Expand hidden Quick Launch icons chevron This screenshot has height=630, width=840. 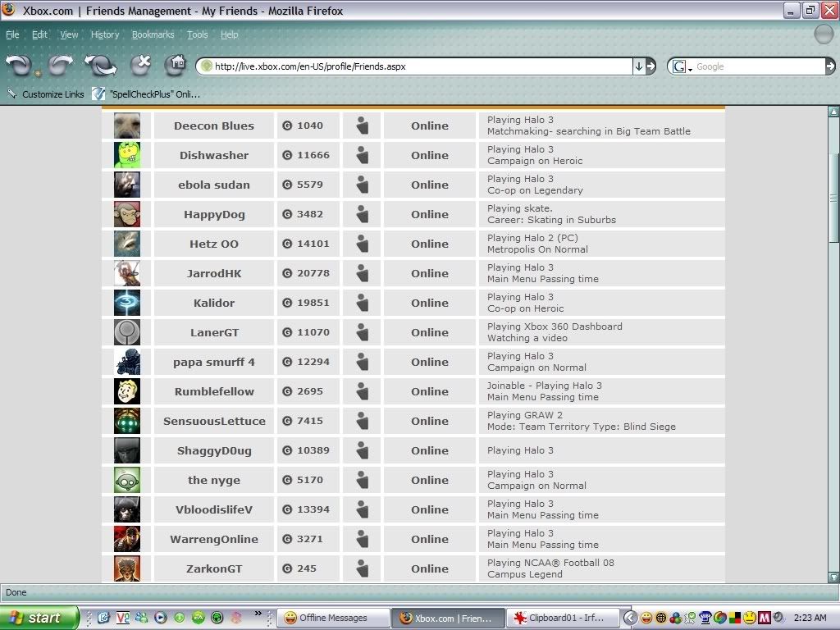click(258, 614)
